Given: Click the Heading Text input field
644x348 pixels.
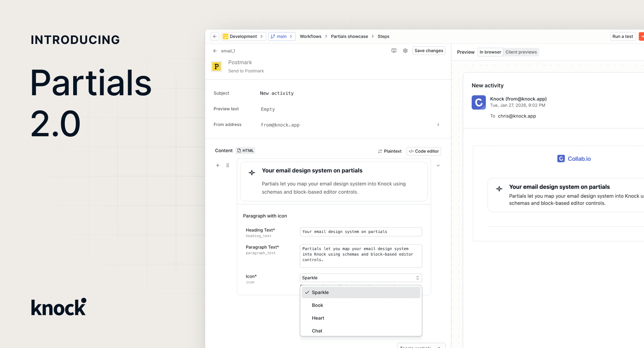Looking at the screenshot, I should [x=360, y=232].
